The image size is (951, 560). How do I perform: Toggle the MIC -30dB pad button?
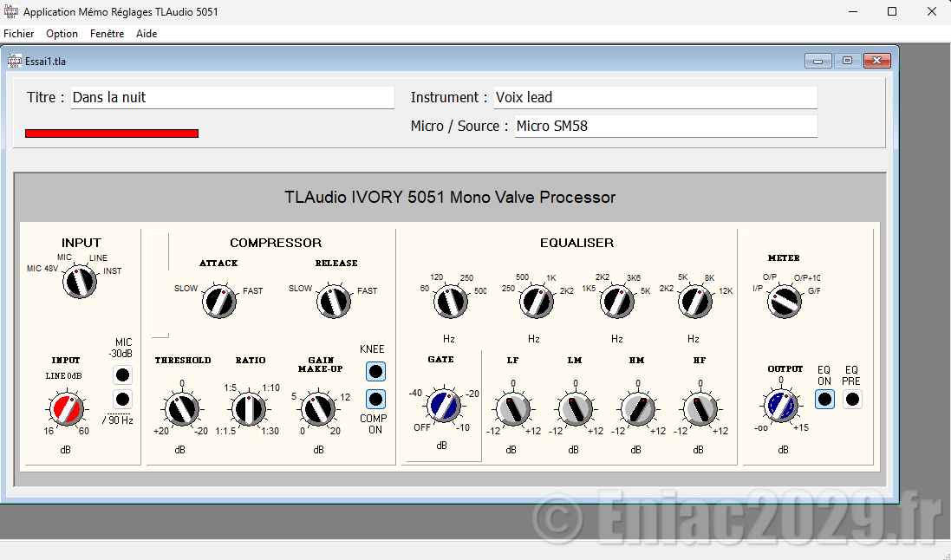[123, 375]
